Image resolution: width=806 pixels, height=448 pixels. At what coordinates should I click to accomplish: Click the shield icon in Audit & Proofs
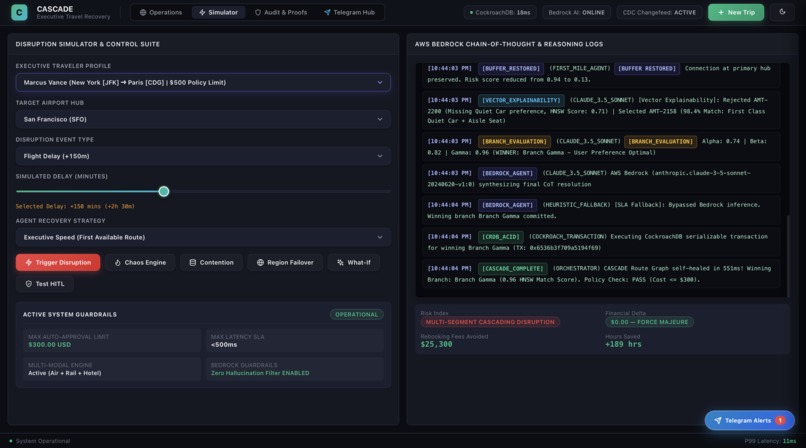pyautogui.click(x=258, y=12)
